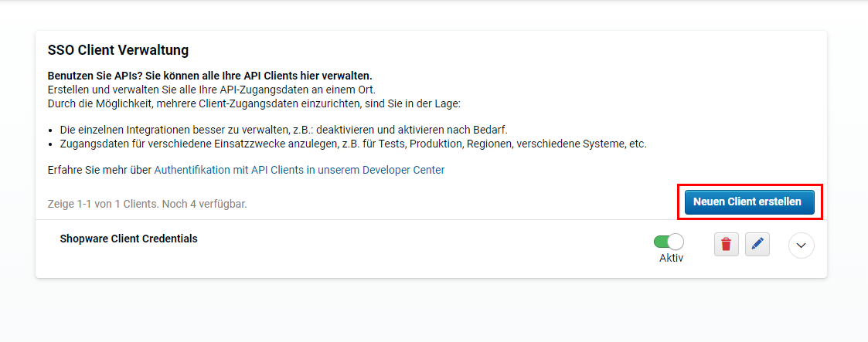This screenshot has width=868, height=342.
Task: Click the SSO Client Verwaltung heading
Action: [118, 50]
